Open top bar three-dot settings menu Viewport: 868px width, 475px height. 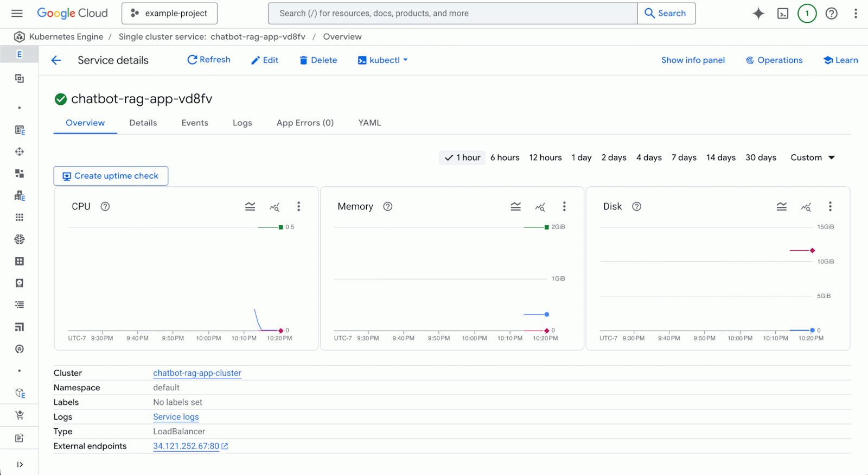coord(856,14)
